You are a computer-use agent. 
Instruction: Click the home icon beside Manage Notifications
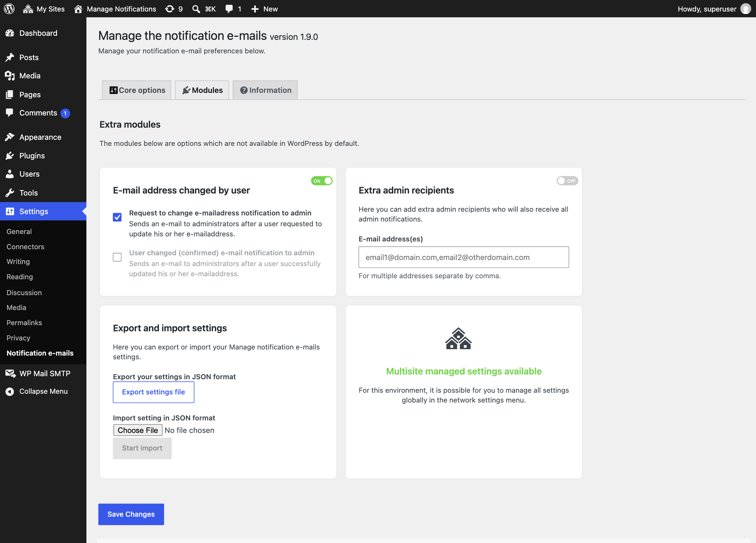click(78, 9)
